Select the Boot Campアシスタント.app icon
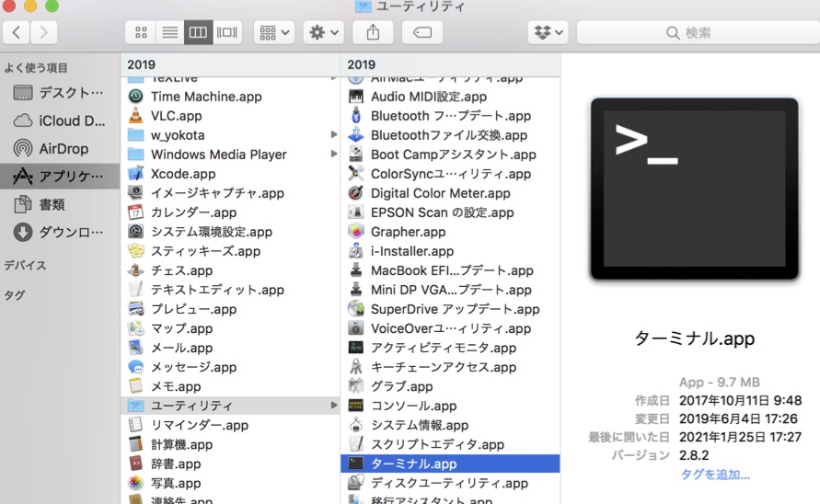Image resolution: width=820 pixels, height=504 pixels. (355, 155)
